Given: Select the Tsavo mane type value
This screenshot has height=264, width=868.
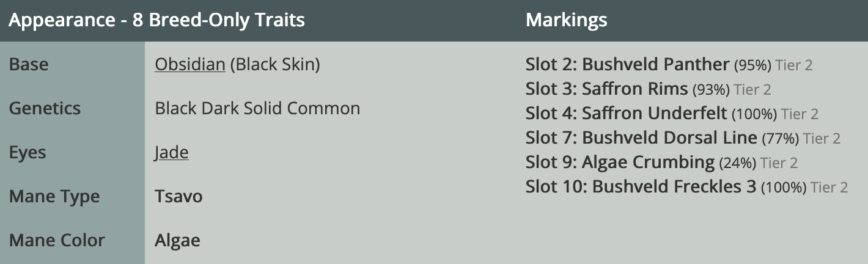Looking at the screenshot, I should click(x=178, y=196).
